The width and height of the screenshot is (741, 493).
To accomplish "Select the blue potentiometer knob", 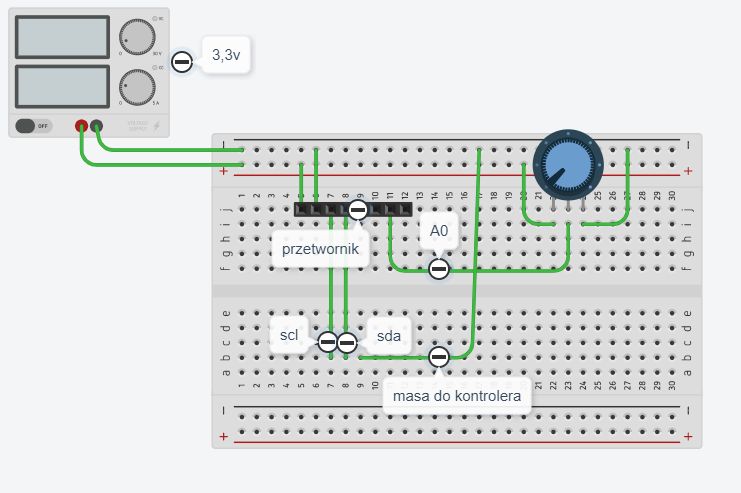I will click(x=568, y=164).
